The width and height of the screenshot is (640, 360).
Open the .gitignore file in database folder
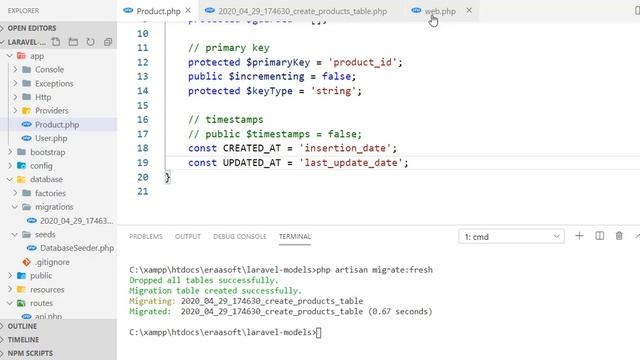[52, 262]
